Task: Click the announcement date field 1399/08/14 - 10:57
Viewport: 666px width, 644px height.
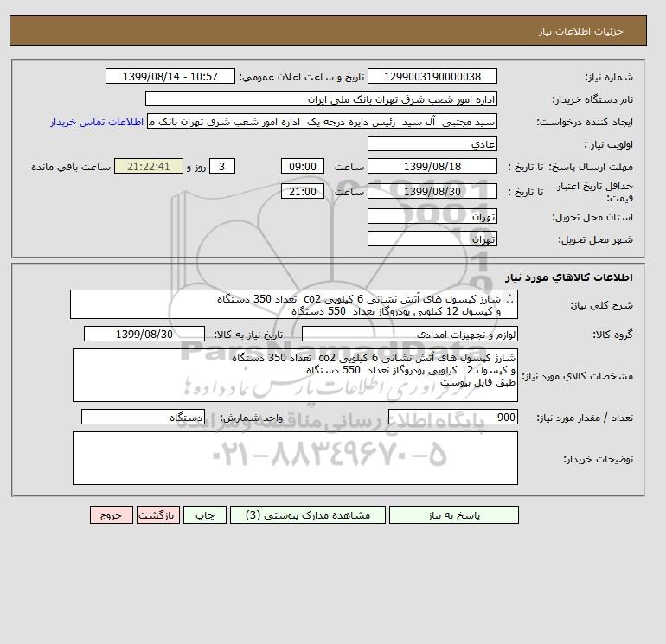Action: click(170, 77)
